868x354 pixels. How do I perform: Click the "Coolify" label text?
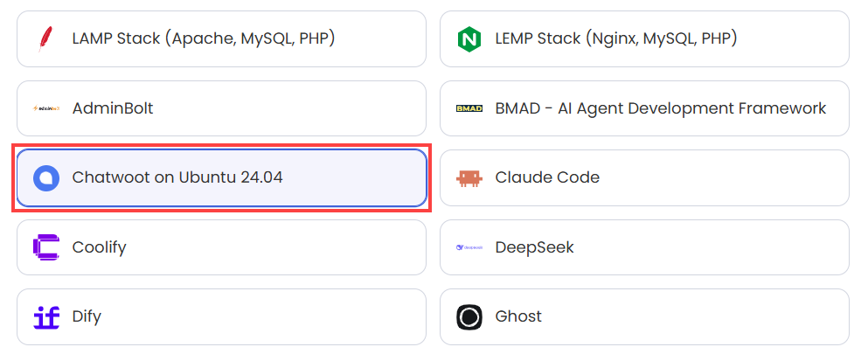coord(100,247)
